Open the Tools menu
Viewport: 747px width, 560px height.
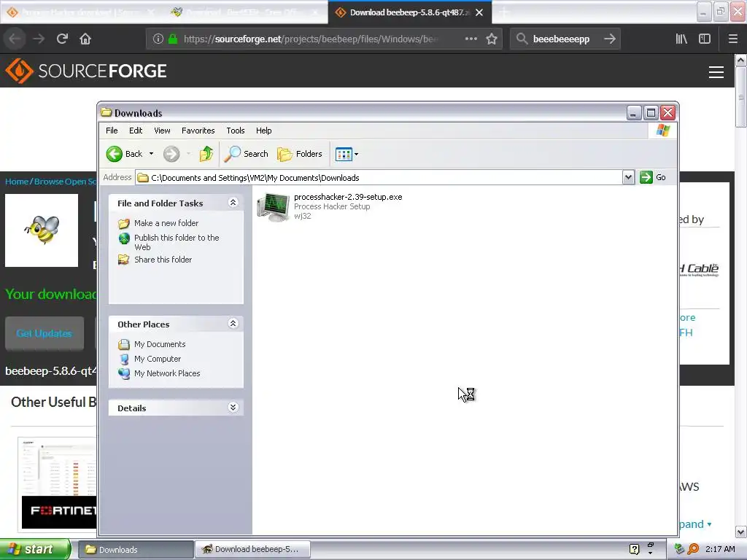pyautogui.click(x=236, y=131)
